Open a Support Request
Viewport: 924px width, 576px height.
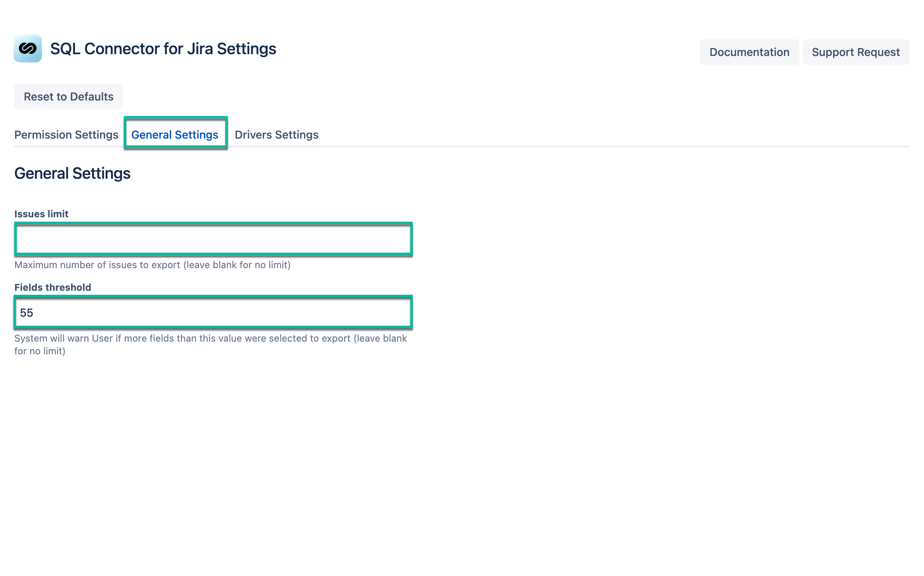[856, 52]
